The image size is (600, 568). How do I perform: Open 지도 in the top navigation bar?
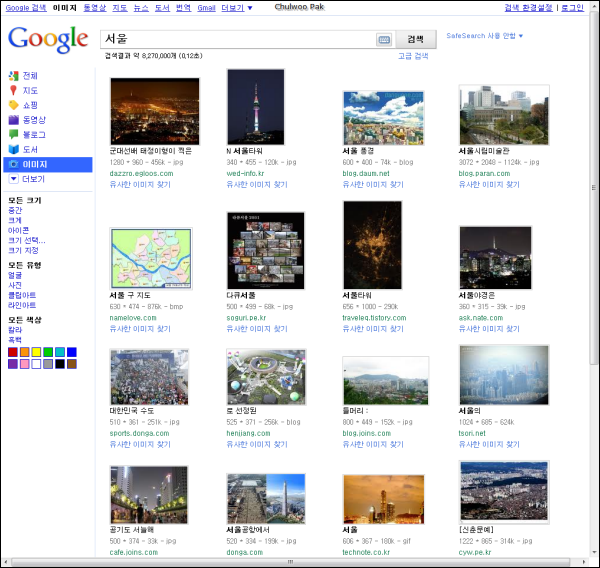click(120, 8)
